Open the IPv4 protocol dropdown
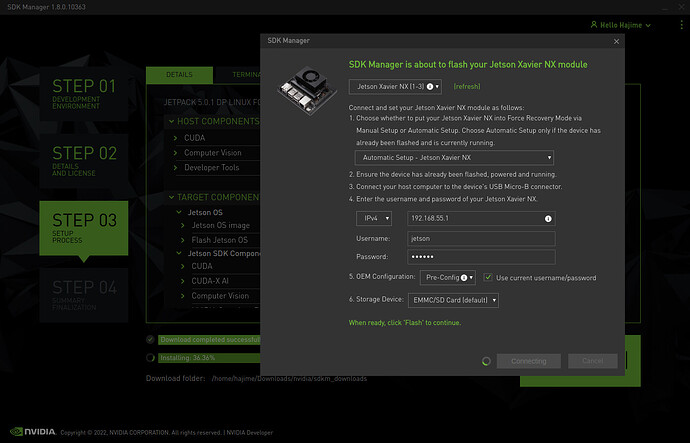Screen dimensions: 690x443 click(x=374, y=218)
